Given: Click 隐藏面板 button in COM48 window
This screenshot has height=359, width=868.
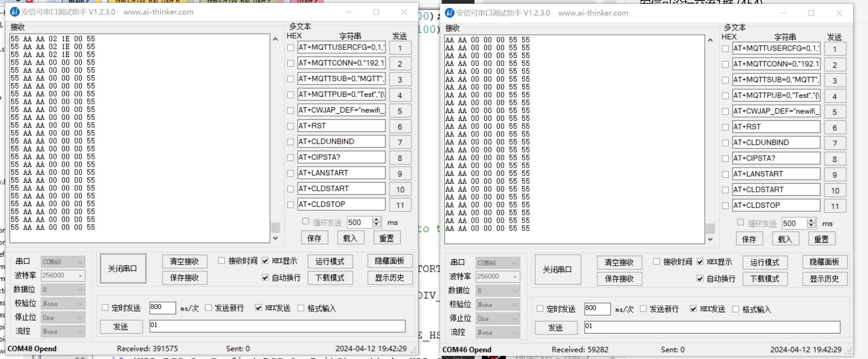Looking at the screenshot, I should (390, 261).
